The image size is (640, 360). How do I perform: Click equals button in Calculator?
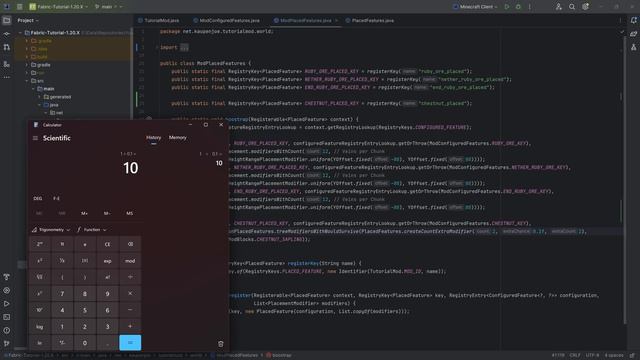(130, 343)
